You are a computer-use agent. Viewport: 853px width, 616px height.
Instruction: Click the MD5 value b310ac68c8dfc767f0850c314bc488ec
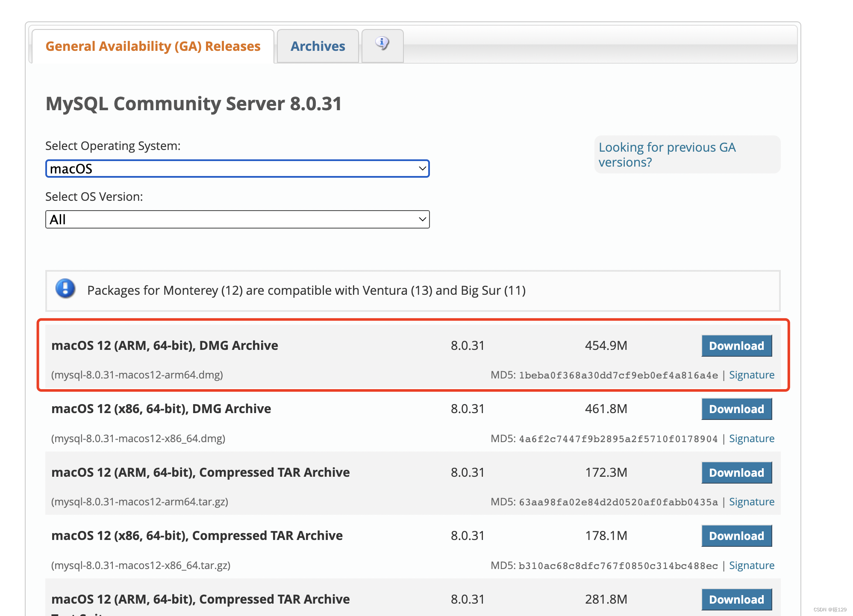pyautogui.click(x=618, y=566)
